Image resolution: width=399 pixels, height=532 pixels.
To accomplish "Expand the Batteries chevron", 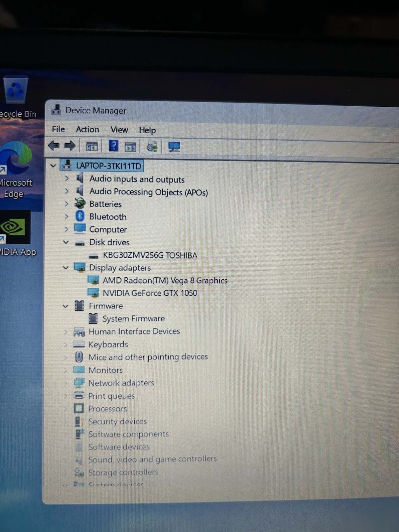I will [66, 204].
